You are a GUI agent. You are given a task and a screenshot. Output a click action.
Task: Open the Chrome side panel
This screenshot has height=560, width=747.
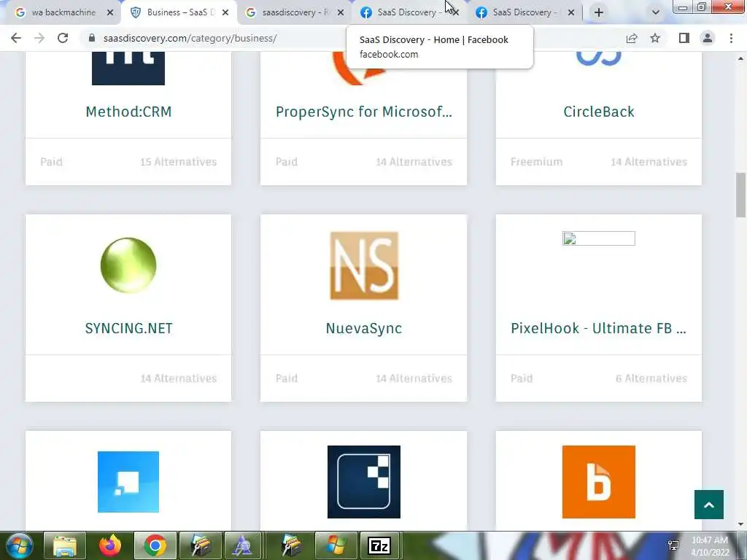pos(684,38)
